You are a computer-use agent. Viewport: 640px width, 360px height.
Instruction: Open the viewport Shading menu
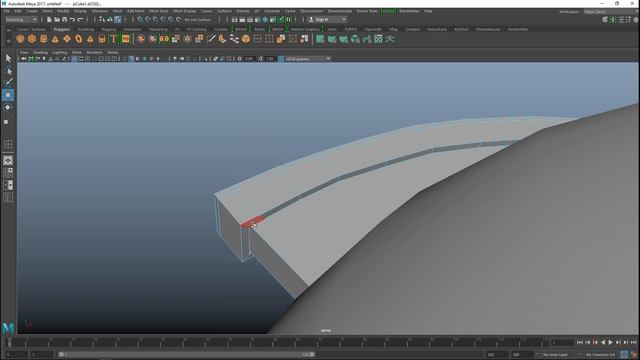tap(40, 52)
